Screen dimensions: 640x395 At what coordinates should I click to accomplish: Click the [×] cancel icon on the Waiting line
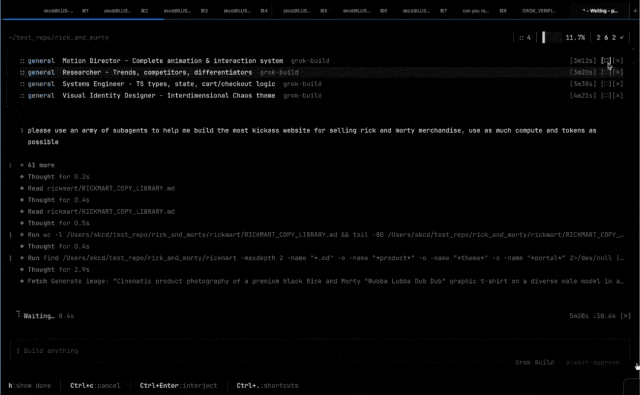tap(625, 316)
